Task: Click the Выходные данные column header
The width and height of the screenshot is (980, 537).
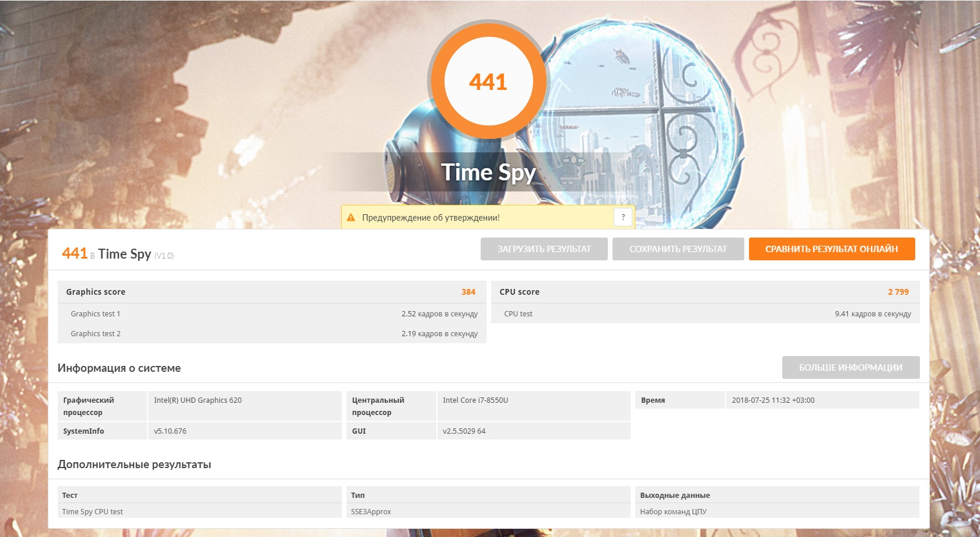Action: tap(675, 495)
